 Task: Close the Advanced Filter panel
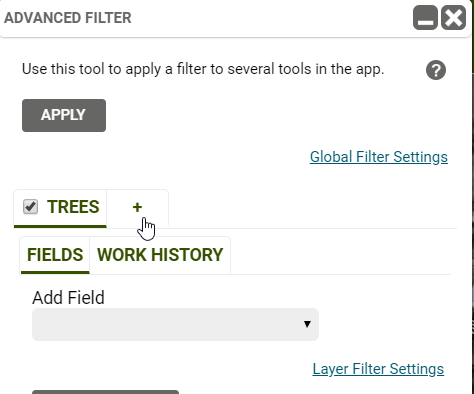453,18
